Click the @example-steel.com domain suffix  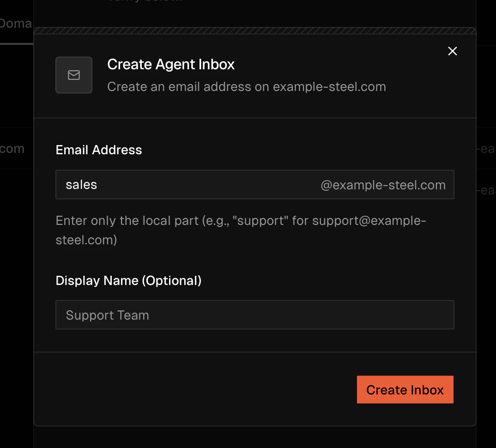(x=383, y=184)
